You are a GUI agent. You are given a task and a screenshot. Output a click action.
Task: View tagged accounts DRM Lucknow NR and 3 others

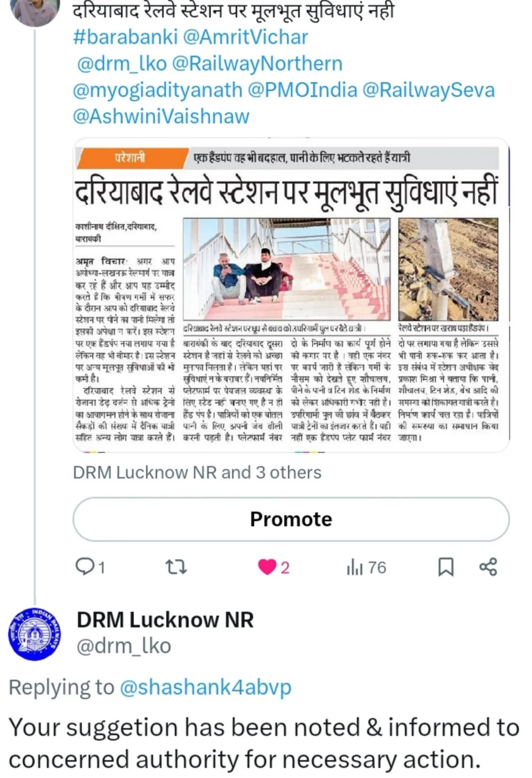(x=197, y=472)
